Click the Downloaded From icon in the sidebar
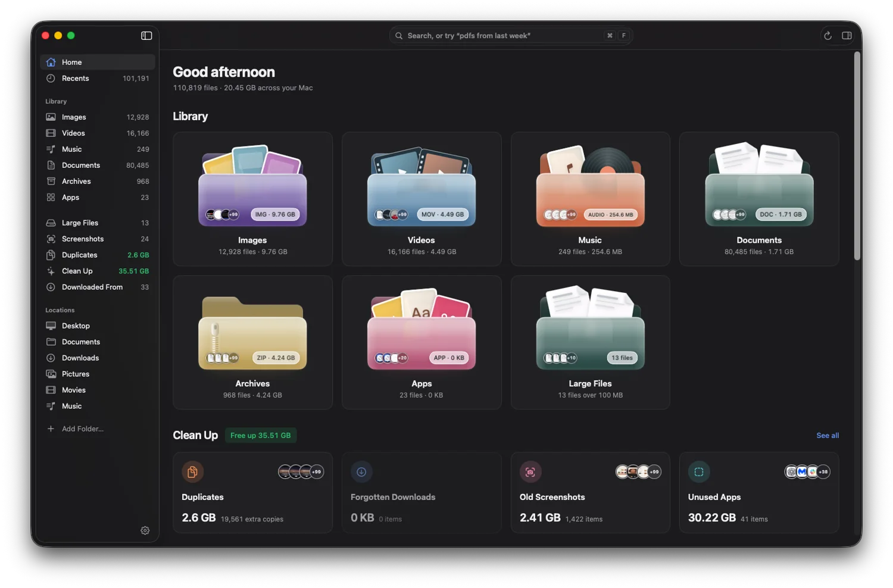 51,287
